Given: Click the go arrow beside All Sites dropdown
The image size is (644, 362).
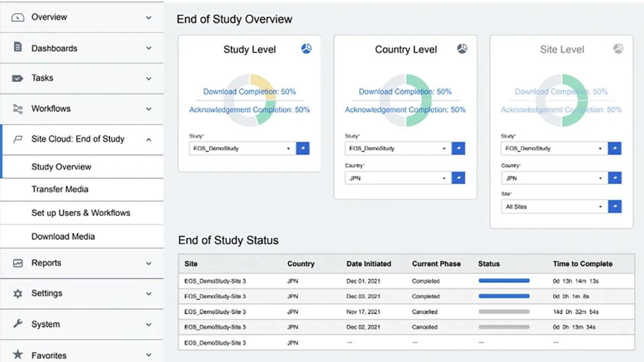Looking at the screenshot, I should click(614, 206).
